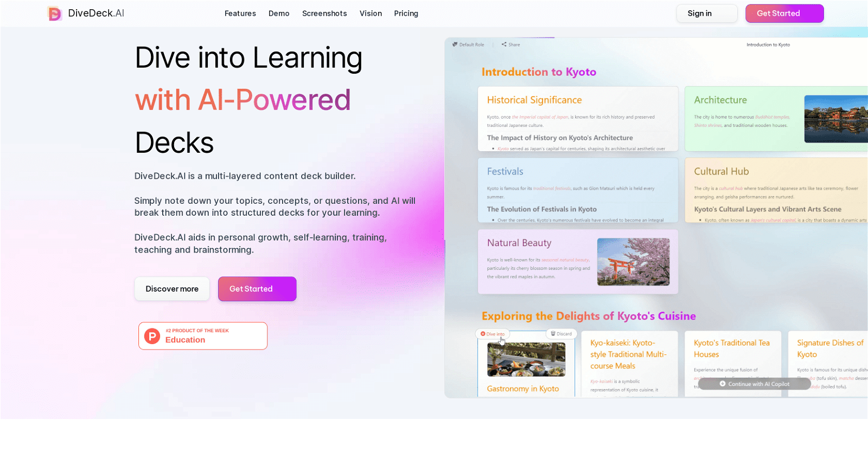Open the Natural Beauty torii gate image
868x452 pixels.
coord(633,262)
